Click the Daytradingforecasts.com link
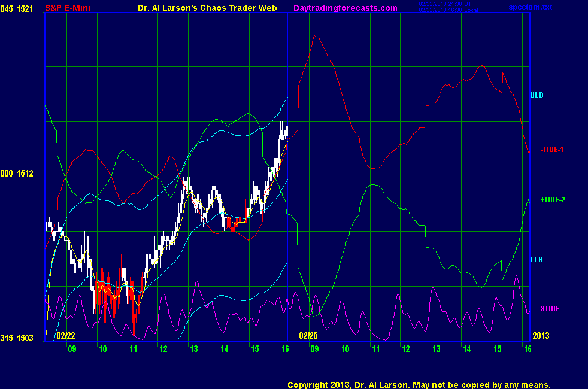 [x=345, y=8]
